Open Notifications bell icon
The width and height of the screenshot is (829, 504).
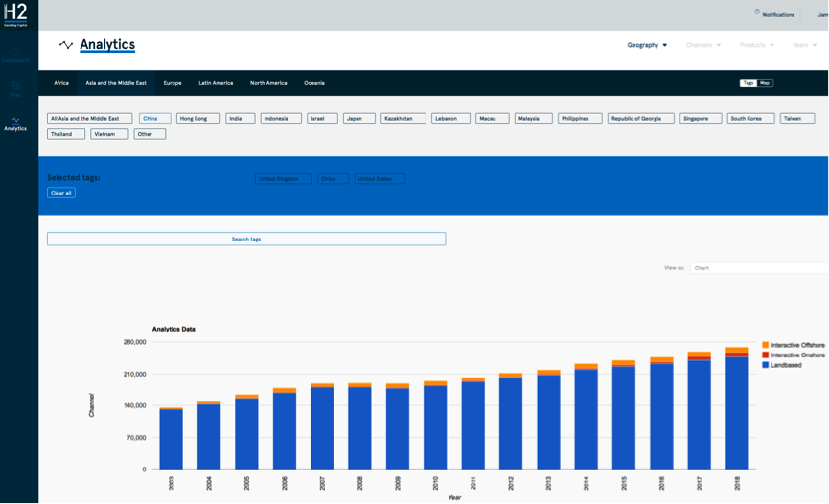click(757, 13)
